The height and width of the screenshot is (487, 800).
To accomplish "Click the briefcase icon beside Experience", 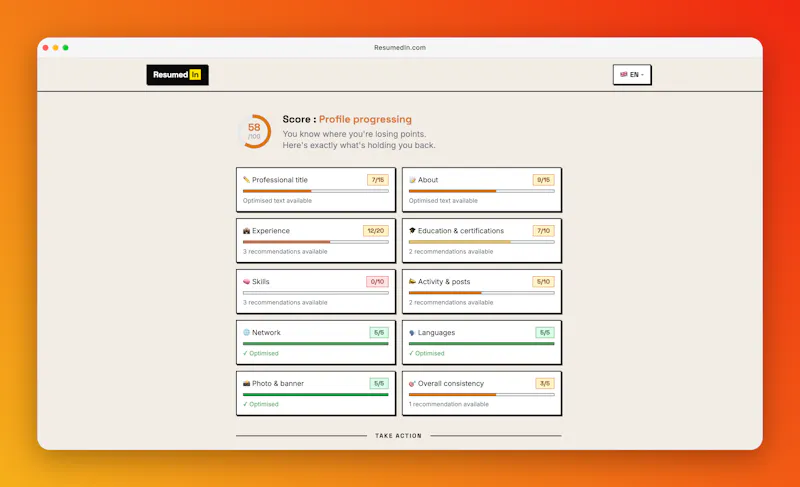I will [x=246, y=230].
